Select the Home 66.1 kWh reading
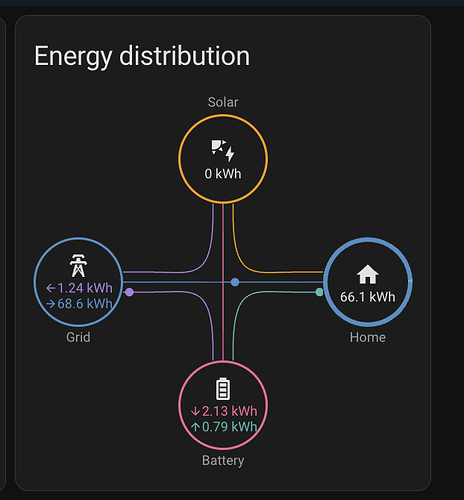Image resolution: width=464 pixels, height=500 pixels. (x=367, y=297)
